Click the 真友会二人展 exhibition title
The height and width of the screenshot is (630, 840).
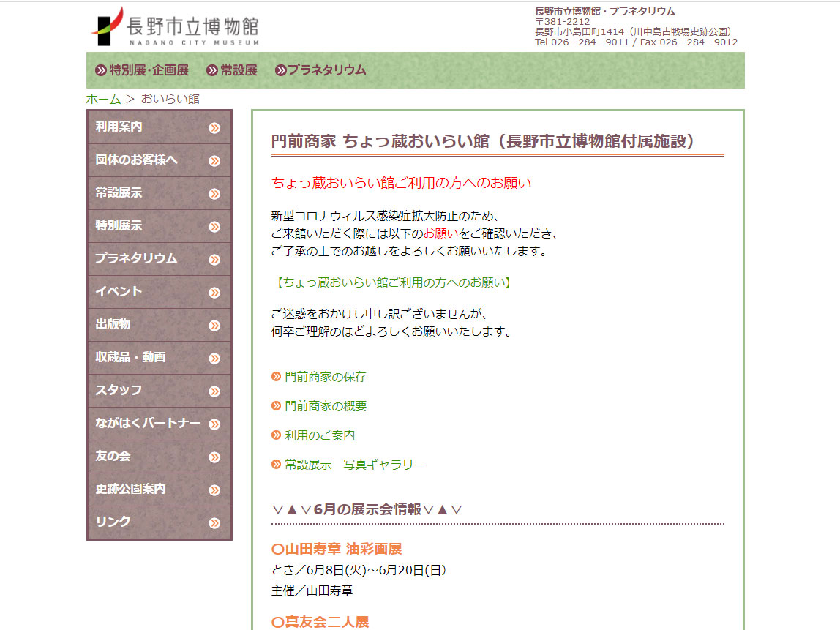(x=320, y=622)
